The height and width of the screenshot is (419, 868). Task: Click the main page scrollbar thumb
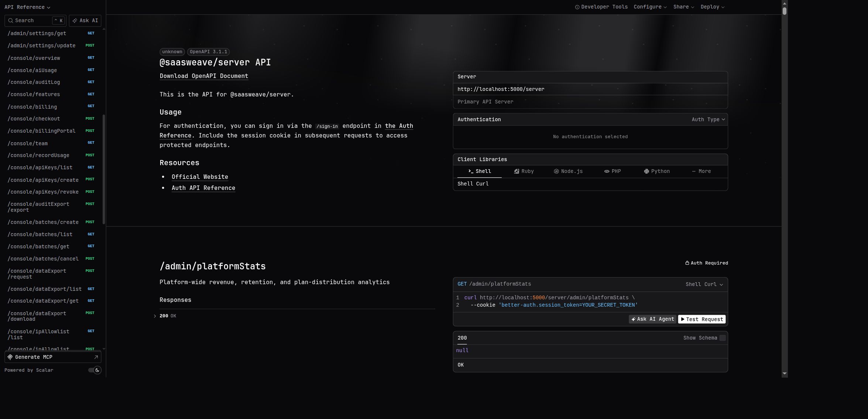(785, 10)
